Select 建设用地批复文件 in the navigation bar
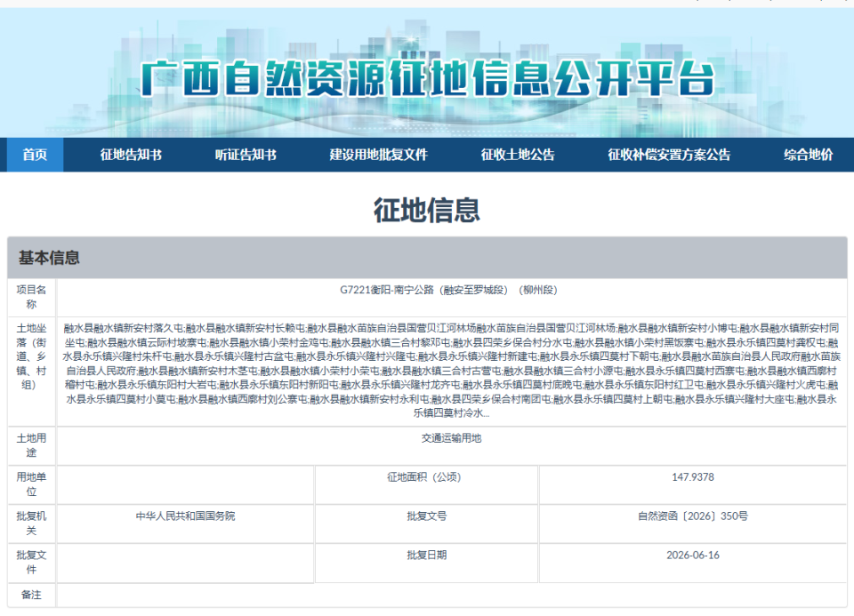The image size is (854, 616). click(379, 155)
